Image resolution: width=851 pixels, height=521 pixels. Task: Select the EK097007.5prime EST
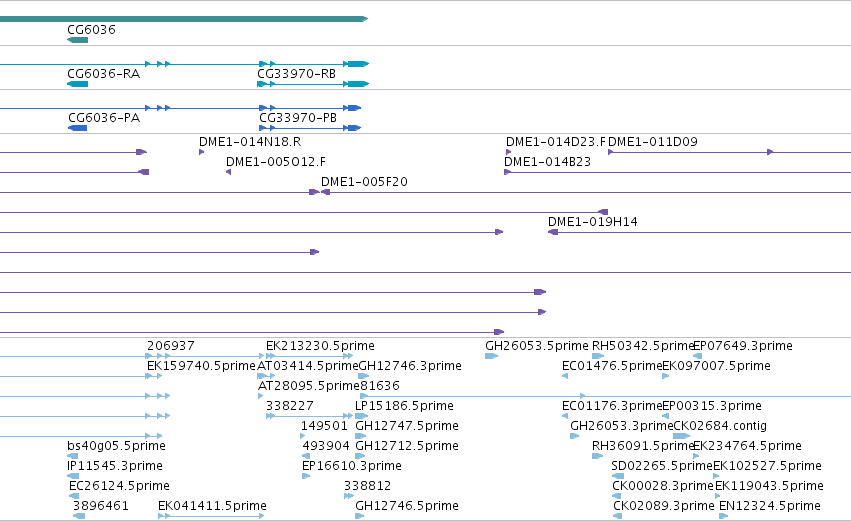pos(716,366)
